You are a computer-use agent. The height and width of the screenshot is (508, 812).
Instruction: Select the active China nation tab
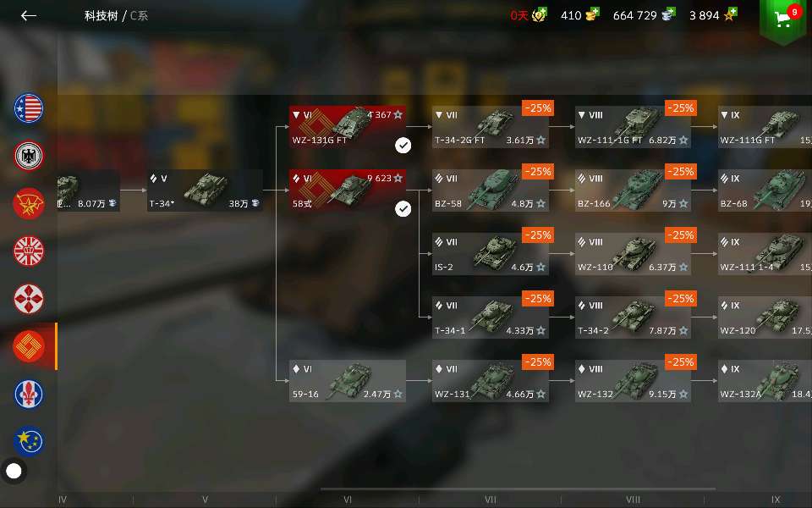29,346
